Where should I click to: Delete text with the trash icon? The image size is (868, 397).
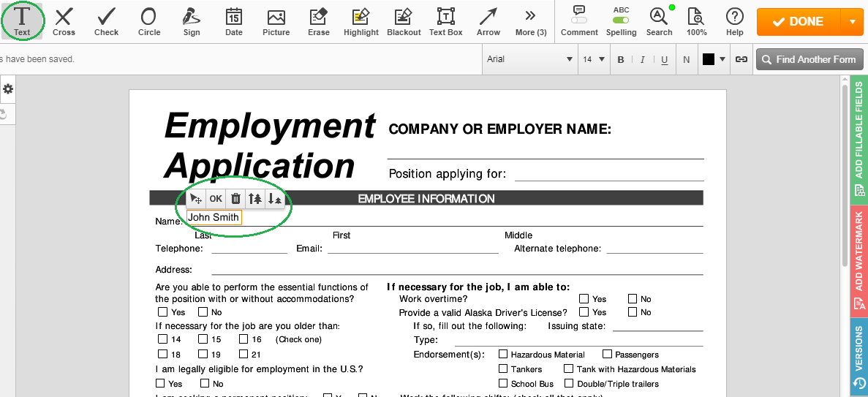235,199
